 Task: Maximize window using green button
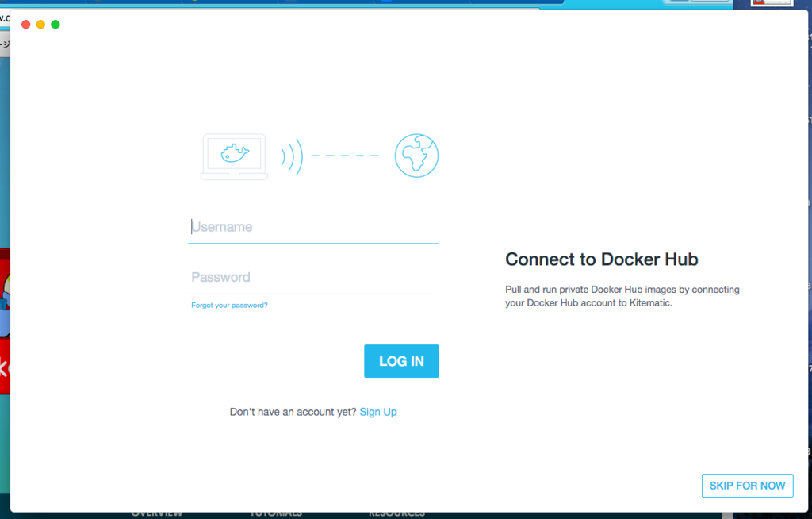point(56,25)
